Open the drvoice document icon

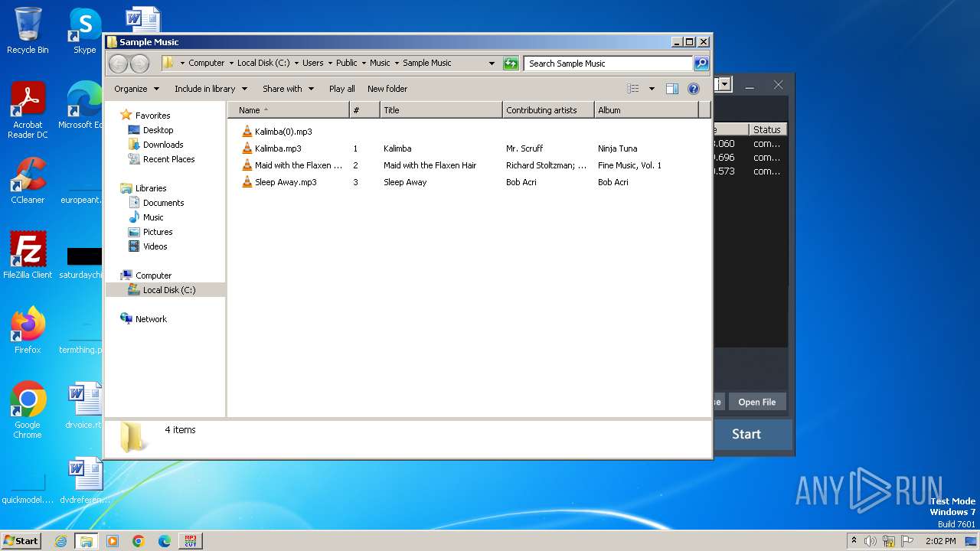84,406
